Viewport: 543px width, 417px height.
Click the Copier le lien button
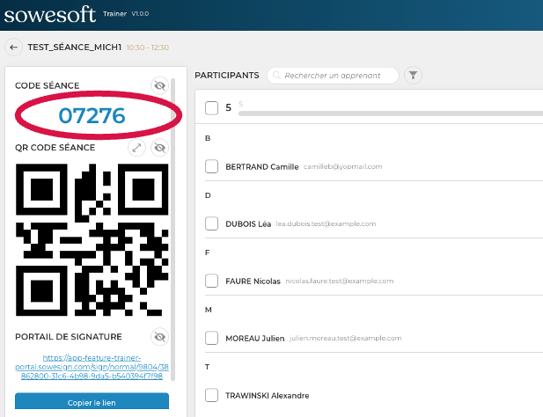[92, 402]
